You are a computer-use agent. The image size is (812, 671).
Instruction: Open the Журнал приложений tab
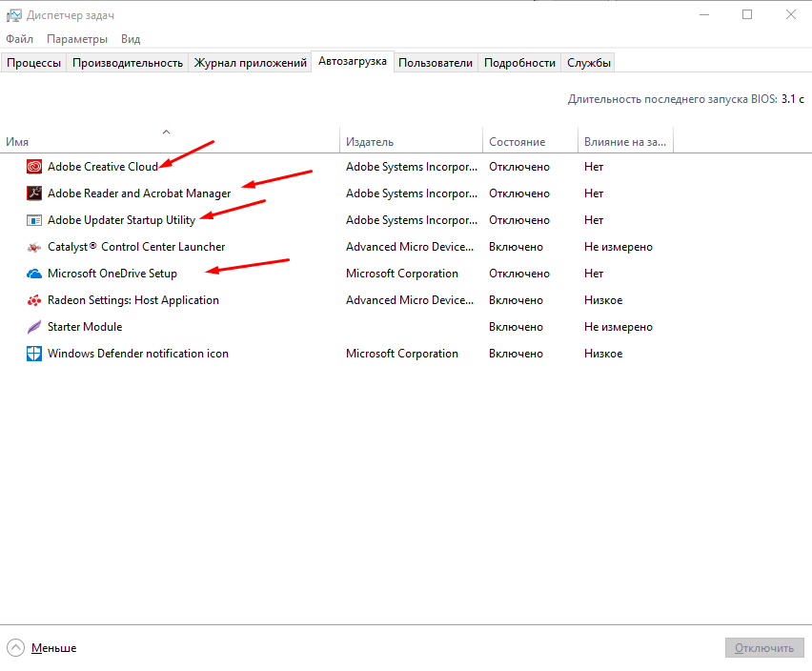coord(250,63)
